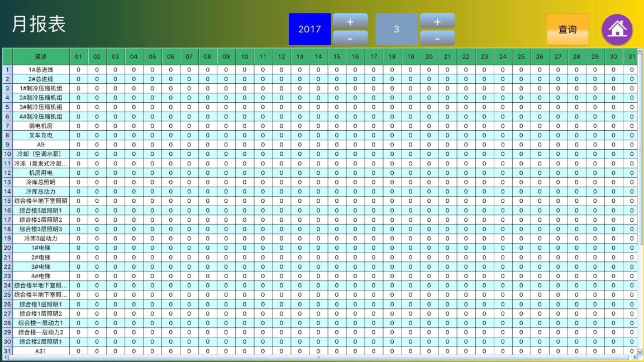Select row 4#制冷压缩机组
644x362 pixels.
point(320,117)
